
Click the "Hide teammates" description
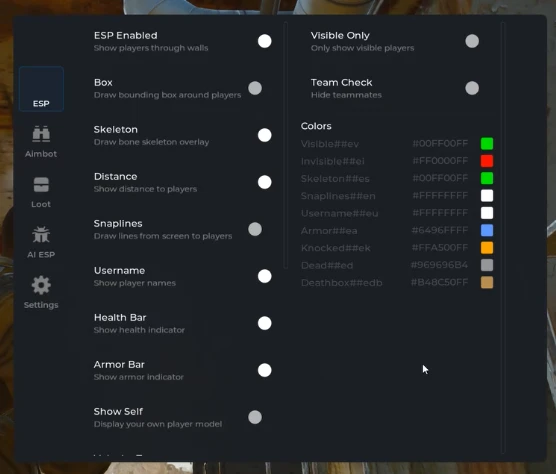pos(346,95)
